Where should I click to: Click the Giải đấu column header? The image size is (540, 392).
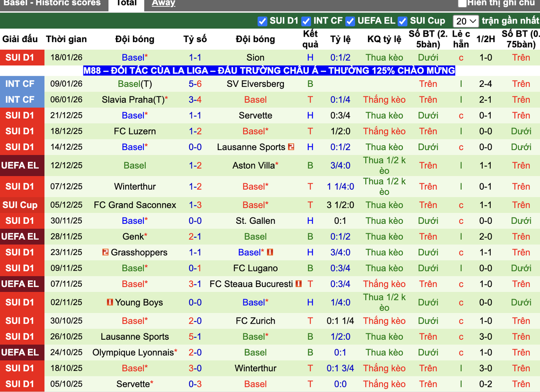[x=20, y=39]
